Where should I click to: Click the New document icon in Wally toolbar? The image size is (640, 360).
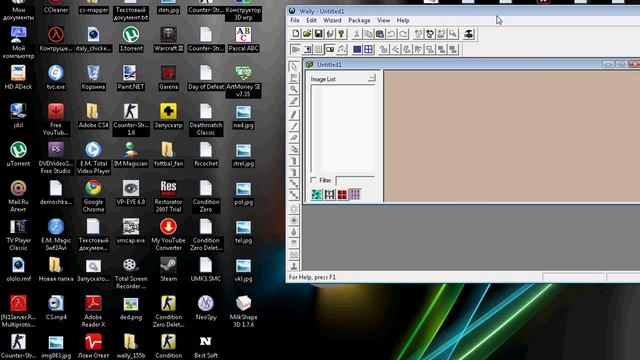point(296,34)
